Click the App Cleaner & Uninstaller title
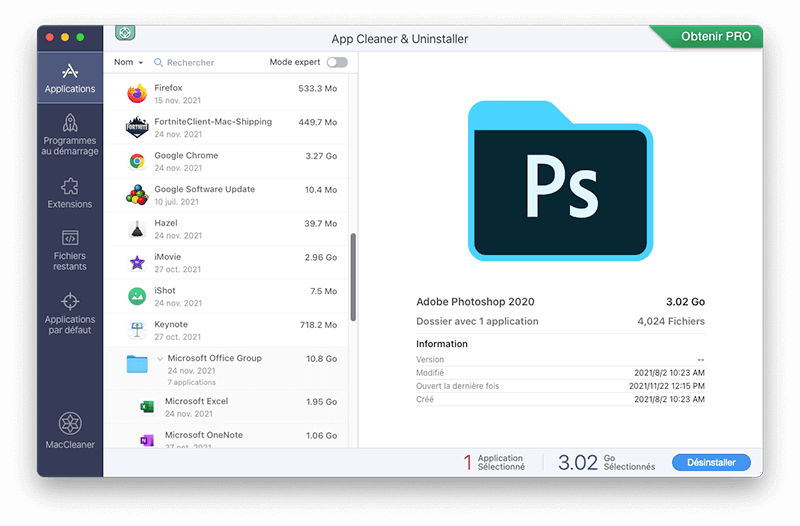This screenshot has height=526, width=800. coord(399,39)
